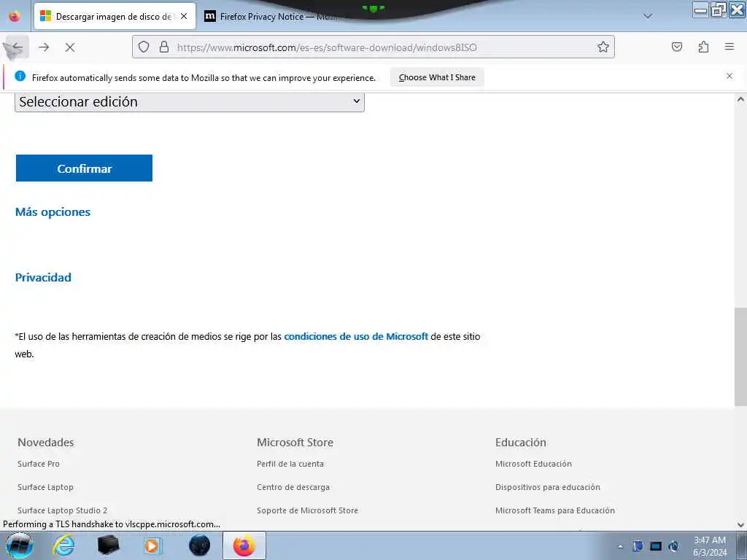Close the Descargar imagen de disco tab
Image resolution: width=747 pixels, height=560 pixels.
[184, 16]
